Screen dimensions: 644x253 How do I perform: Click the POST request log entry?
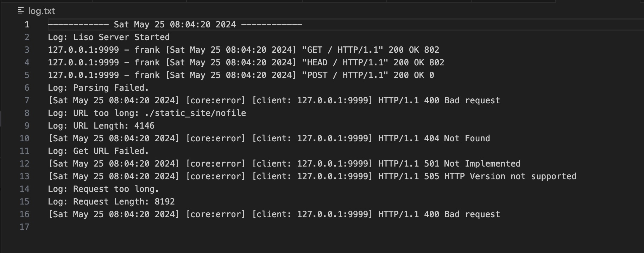tap(241, 75)
